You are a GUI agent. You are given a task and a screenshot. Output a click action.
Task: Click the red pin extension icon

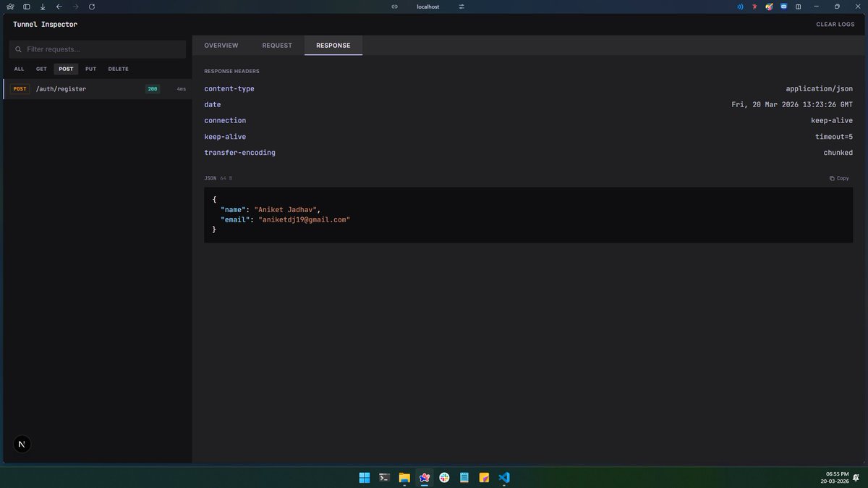point(754,7)
